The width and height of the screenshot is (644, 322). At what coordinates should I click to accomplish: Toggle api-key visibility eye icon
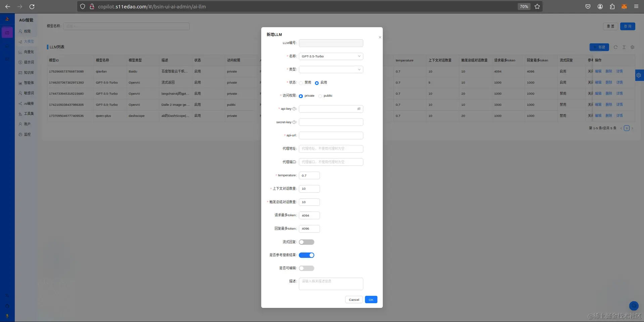pyautogui.click(x=359, y=109)
